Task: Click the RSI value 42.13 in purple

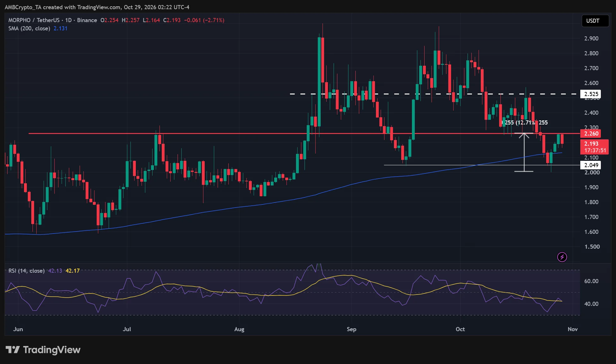Action: pyautogui.click(x=55, y=271)
